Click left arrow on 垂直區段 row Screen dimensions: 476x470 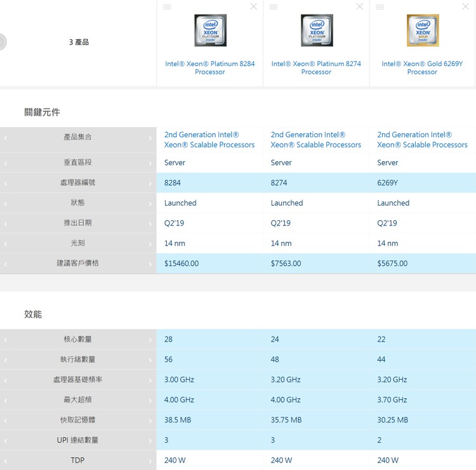[6, 163]
